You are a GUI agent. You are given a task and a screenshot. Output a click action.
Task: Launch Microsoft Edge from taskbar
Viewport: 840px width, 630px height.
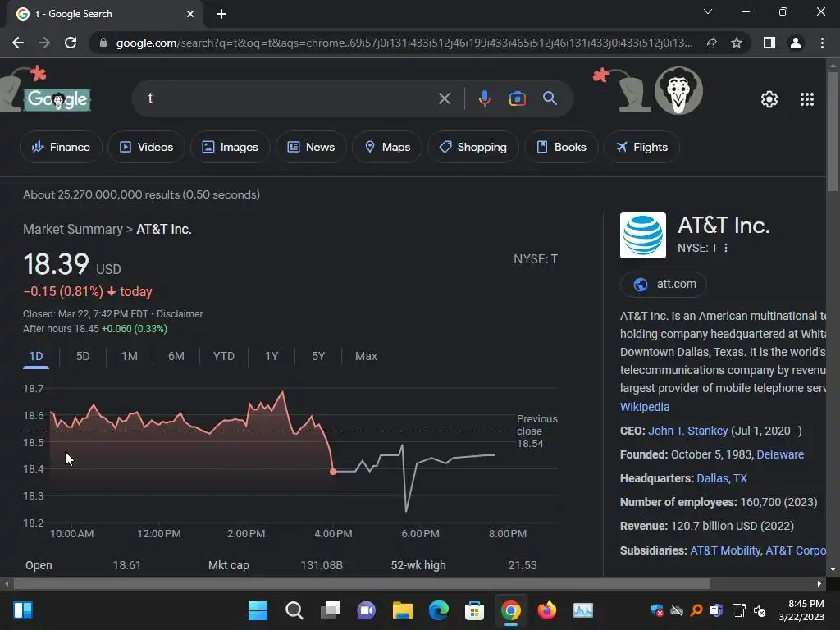[438, 610]
